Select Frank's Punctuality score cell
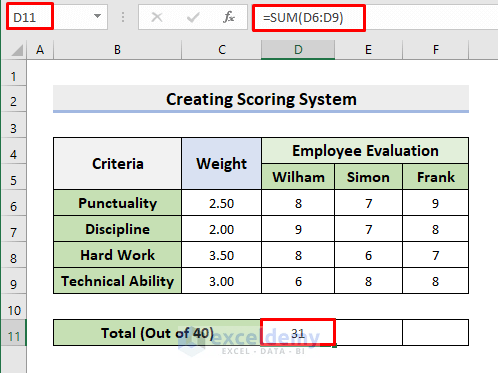The height and width of the screenshot is (373, 498). (436, 203)
